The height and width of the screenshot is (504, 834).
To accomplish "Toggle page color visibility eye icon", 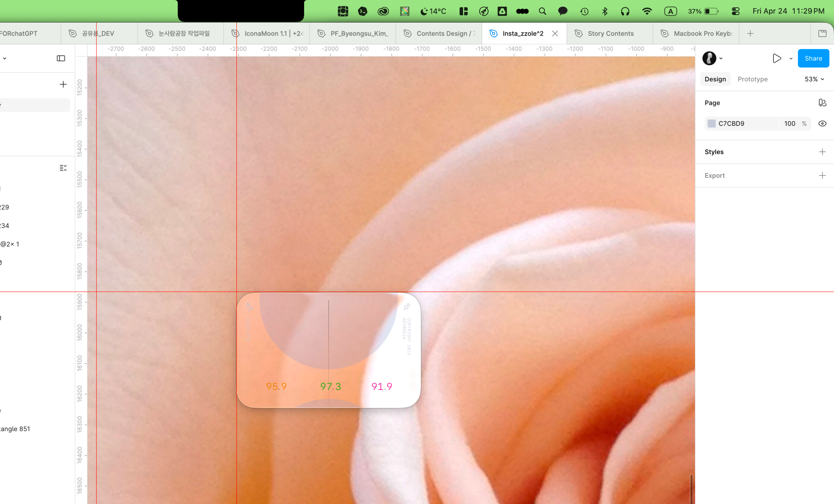I will [x=822, y=124].
